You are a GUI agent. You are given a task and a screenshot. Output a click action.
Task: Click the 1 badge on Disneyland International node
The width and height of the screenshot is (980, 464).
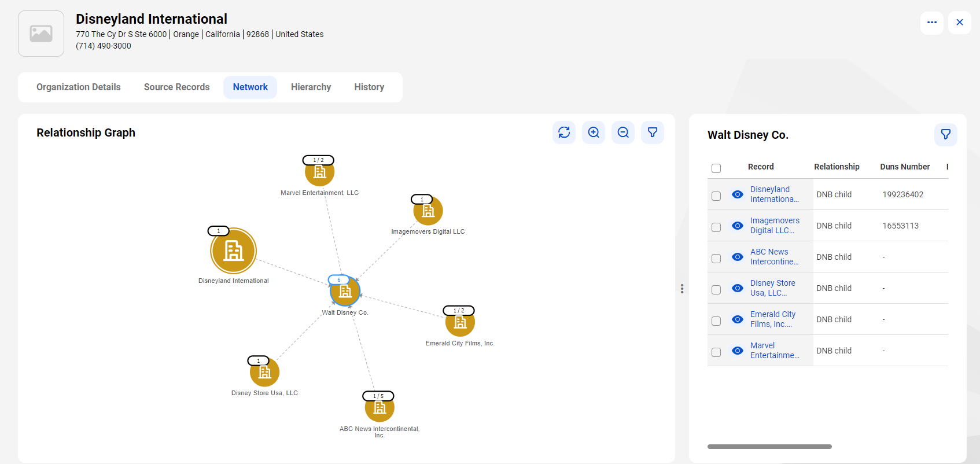(x=219, y=231)
